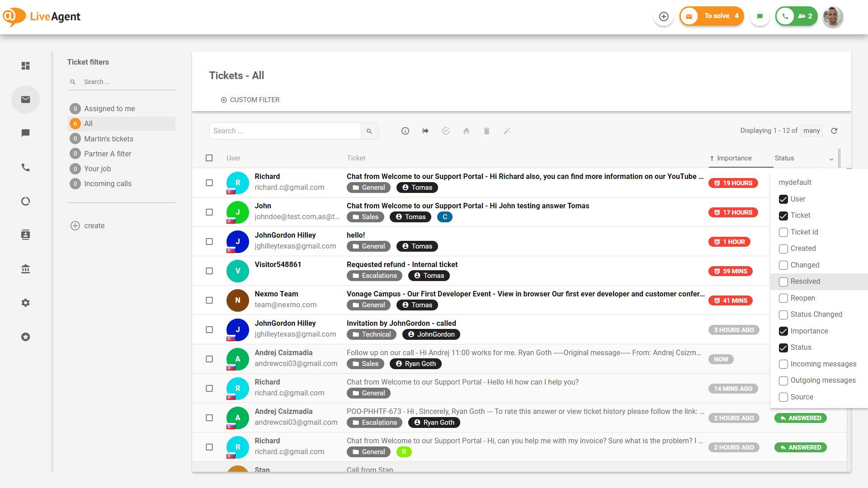Viewport: 868px width, 488px height.
Task: Uncheck the User column option
Action: 783,199
